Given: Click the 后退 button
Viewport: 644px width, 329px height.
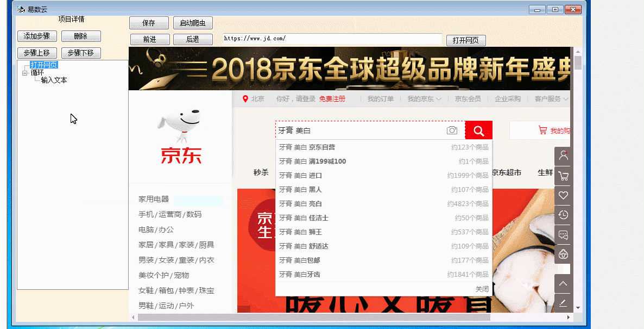Looking at the screenshot, I should (193, 40).
